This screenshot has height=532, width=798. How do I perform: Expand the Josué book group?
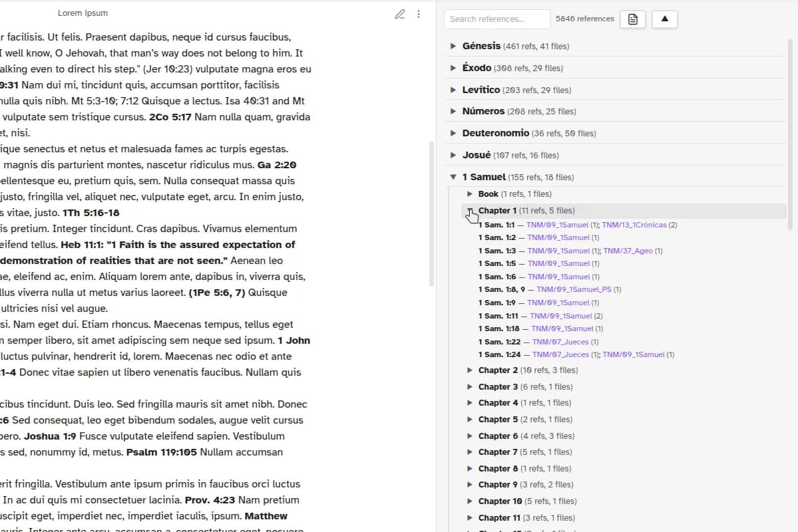click(x=453, y=155)
